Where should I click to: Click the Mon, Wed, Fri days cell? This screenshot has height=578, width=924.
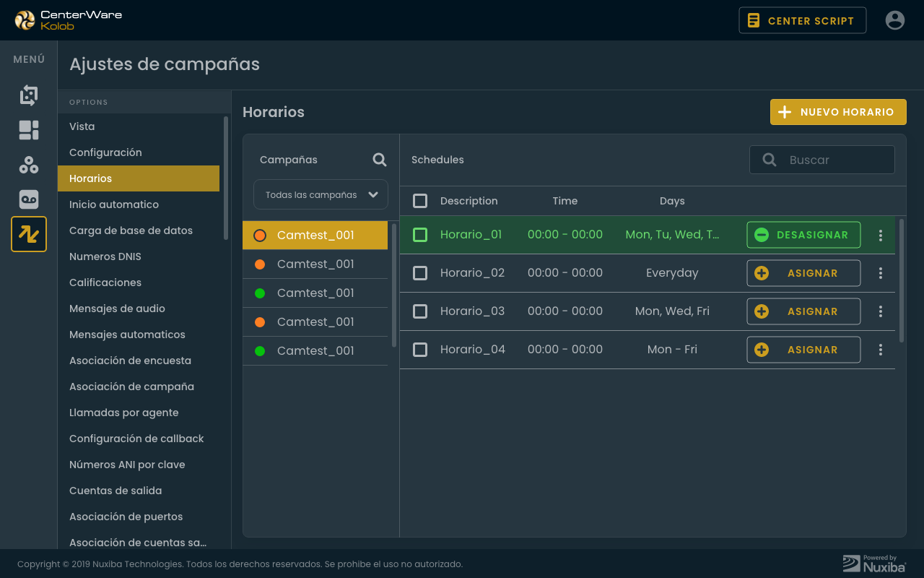672,311
